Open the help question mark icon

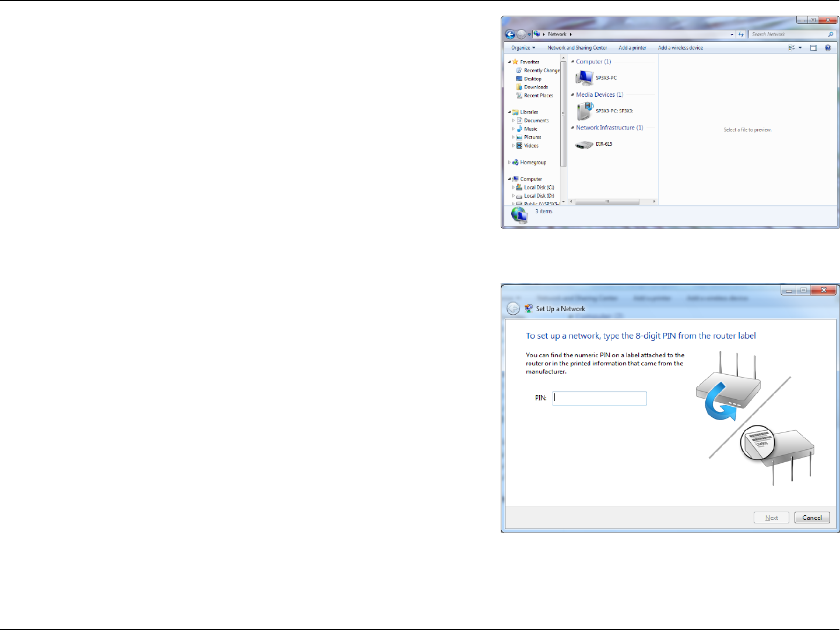[828, 48]
